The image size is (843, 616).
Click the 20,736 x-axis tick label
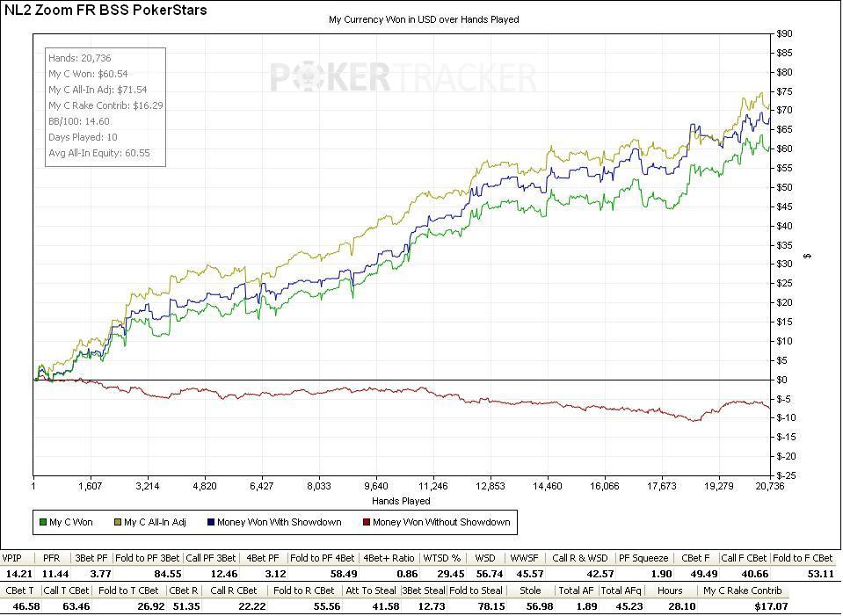(769, 486)
